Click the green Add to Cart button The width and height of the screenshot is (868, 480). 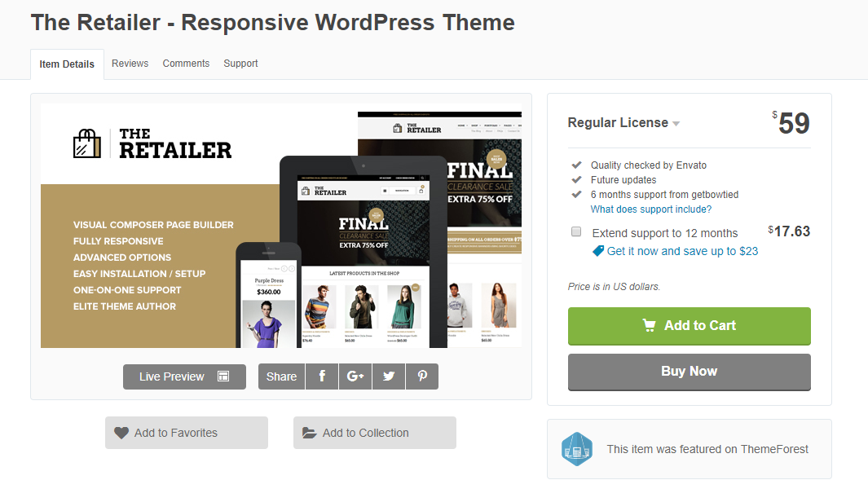(x=690, y=326)
